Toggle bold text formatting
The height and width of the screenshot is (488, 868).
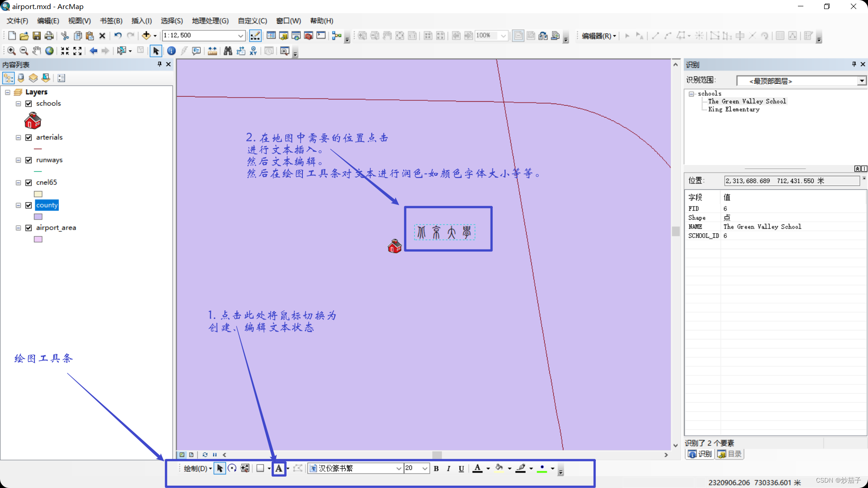click(x=436, y=469)
